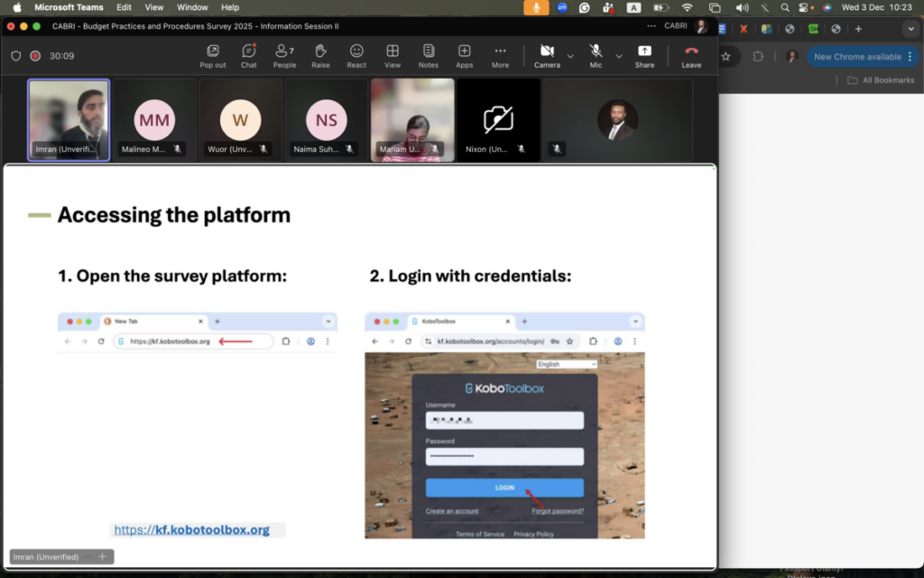Open the English language dropdown on the slide

click(x=567, y=364)
